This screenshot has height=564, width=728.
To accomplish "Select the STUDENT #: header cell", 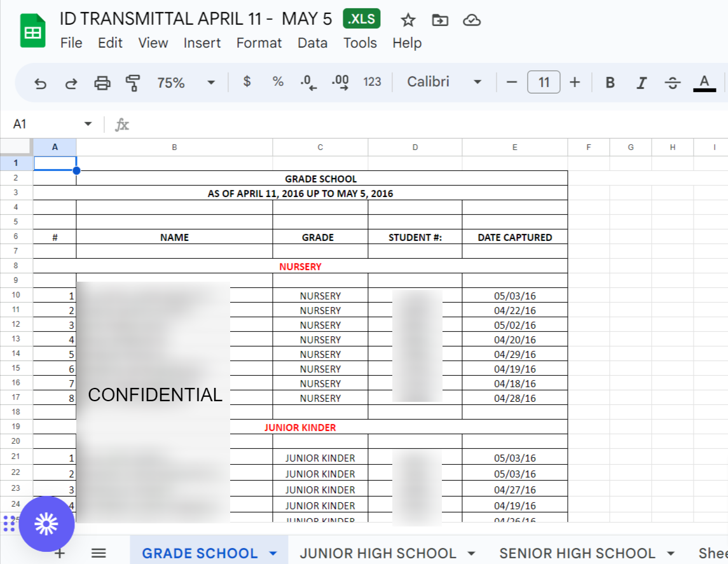I will [415, 237].
